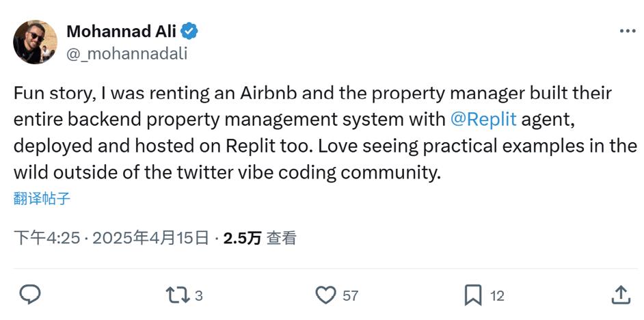The height and width of the screenshot is (320, 644).
Task: Open the @_mohannadali handle link
Action: pos(126,53)
